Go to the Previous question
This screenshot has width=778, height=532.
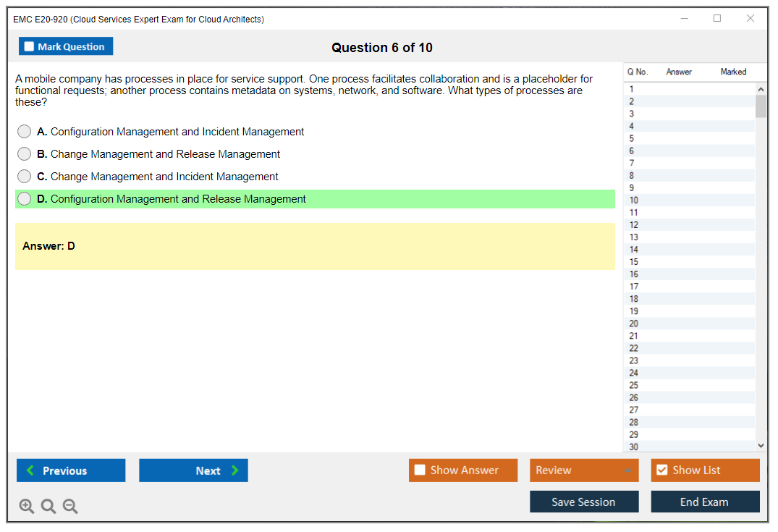(71, 470)
